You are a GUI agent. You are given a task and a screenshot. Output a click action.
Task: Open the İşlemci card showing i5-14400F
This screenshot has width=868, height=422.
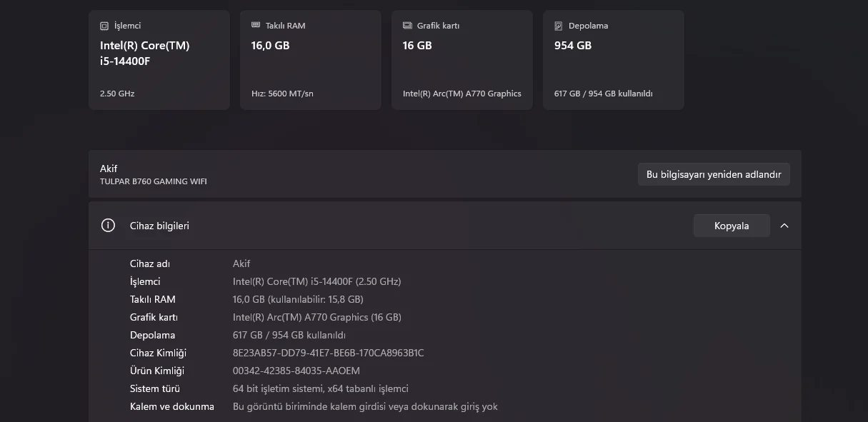tap(159, 60)
